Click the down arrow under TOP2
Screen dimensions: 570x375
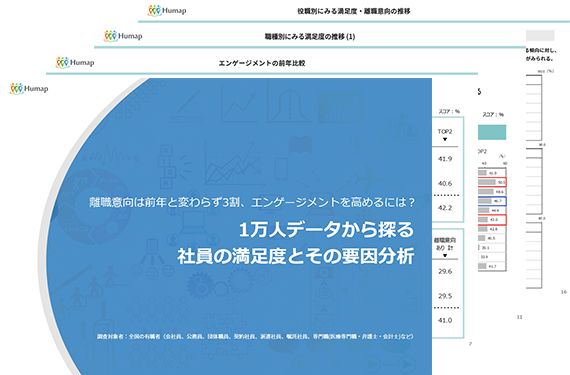tap(445, 140)
